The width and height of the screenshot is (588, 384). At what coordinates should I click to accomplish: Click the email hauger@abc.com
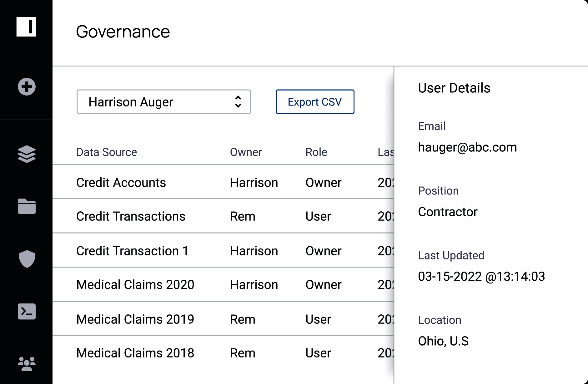click(467, 147)
